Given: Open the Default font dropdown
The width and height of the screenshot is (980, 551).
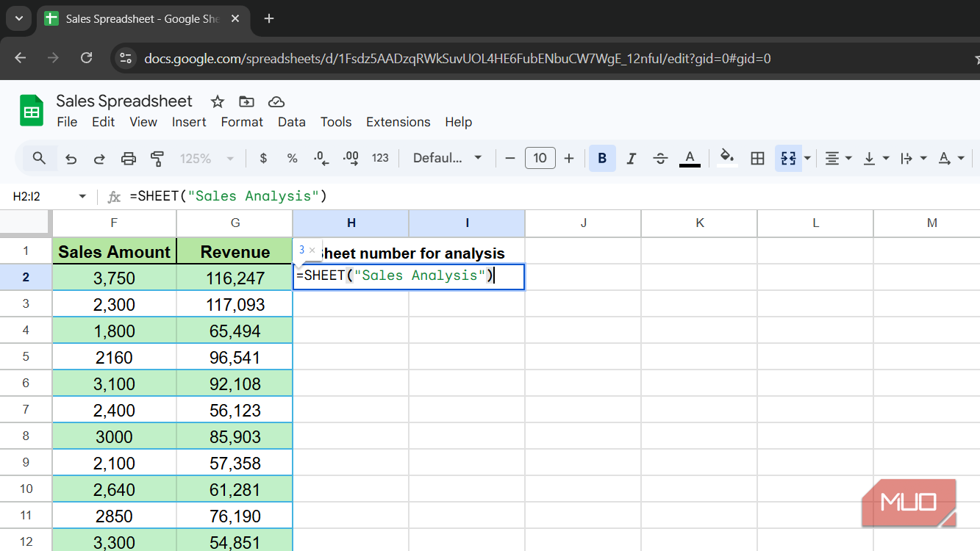Looking at the screenshot, I should 448,158.
